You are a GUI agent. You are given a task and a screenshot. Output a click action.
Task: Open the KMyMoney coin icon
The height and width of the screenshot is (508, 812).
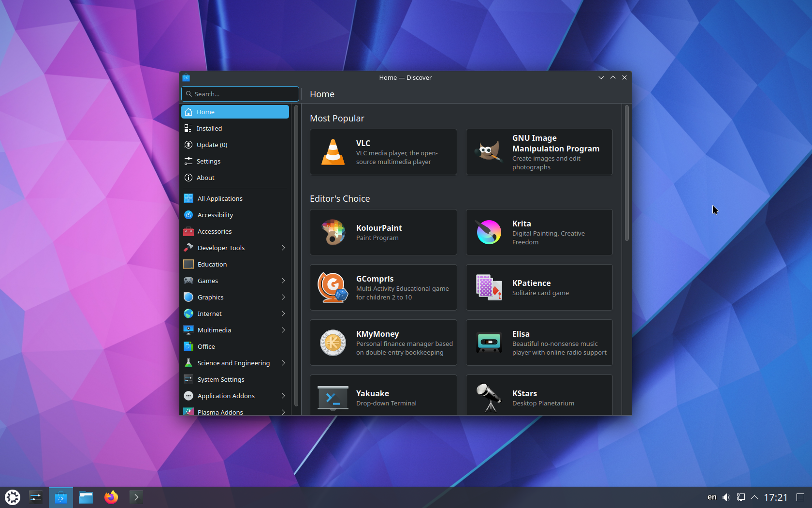pyautogui.click(x=333, y=343)
